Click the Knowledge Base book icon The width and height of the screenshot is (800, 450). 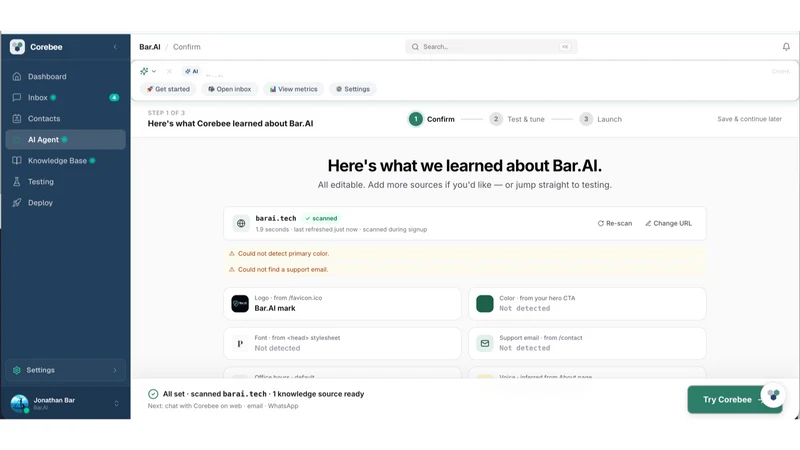(x=17, y=161)
